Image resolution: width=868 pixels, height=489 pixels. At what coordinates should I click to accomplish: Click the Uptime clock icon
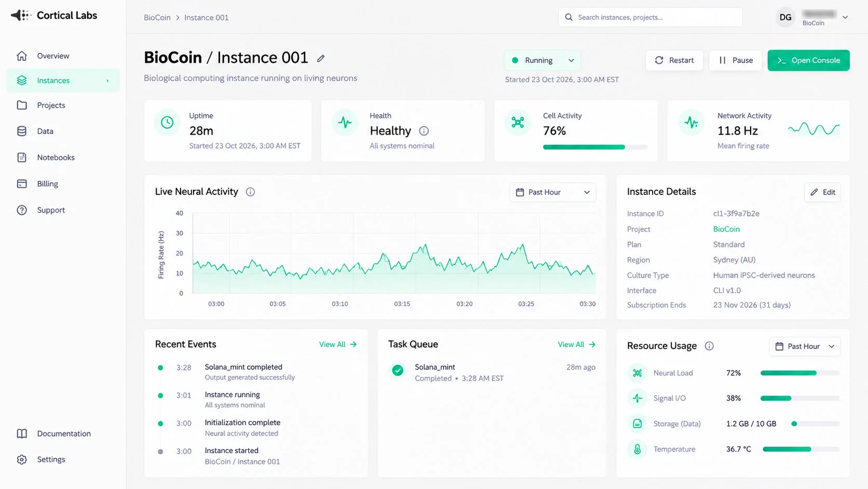[x=167, y=123]
